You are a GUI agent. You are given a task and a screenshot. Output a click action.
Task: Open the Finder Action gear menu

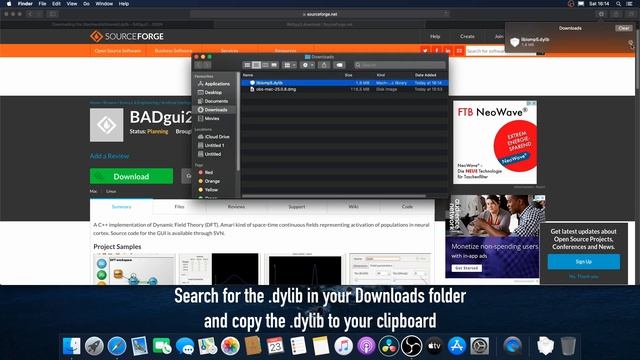click(x=307, y=65)
